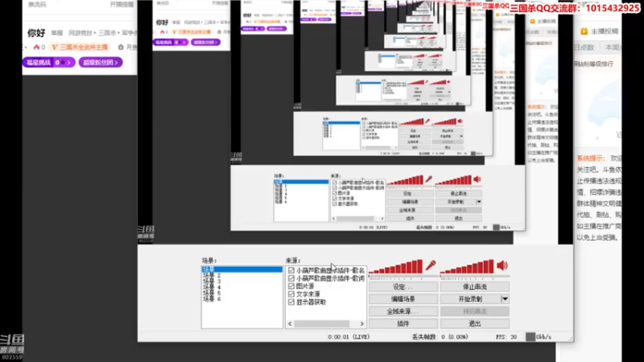The image size is (644, 362).
Task: Click 超级粉丝团 purple button on outermost page
Action: [101, 63]
